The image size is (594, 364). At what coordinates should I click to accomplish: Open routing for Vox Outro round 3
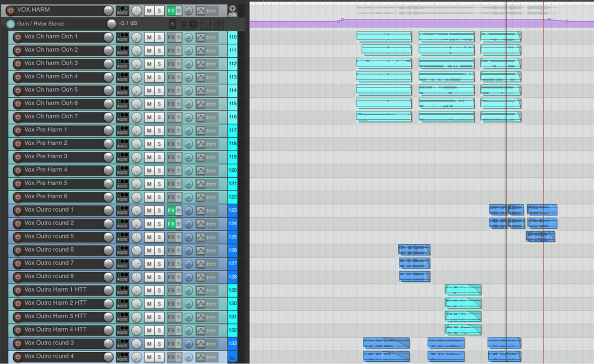pos(123,343)
